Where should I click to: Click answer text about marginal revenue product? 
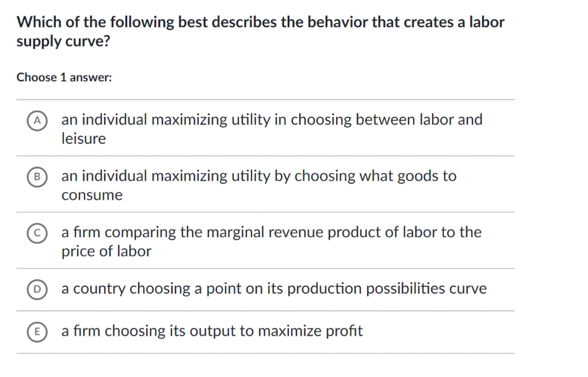point(271,232)
